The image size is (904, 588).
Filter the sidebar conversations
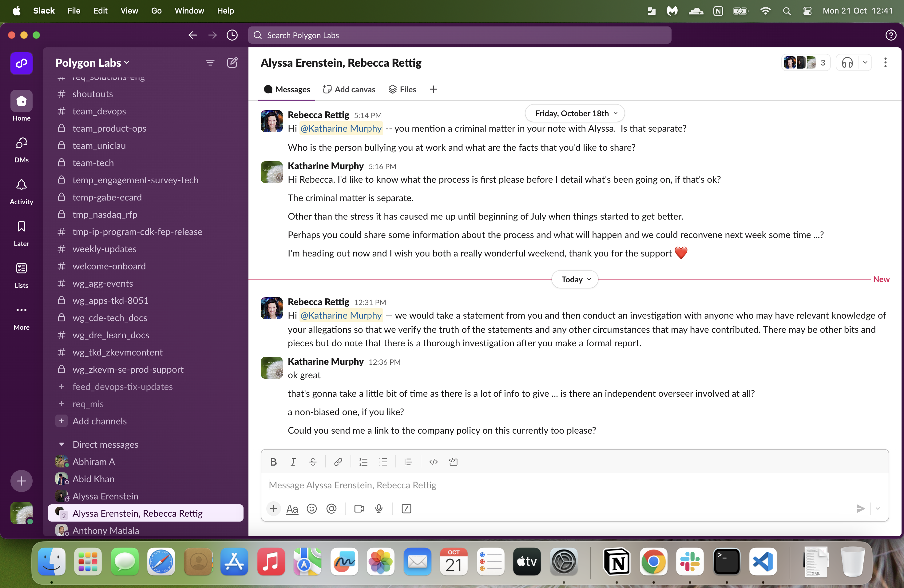pos(210,63)
